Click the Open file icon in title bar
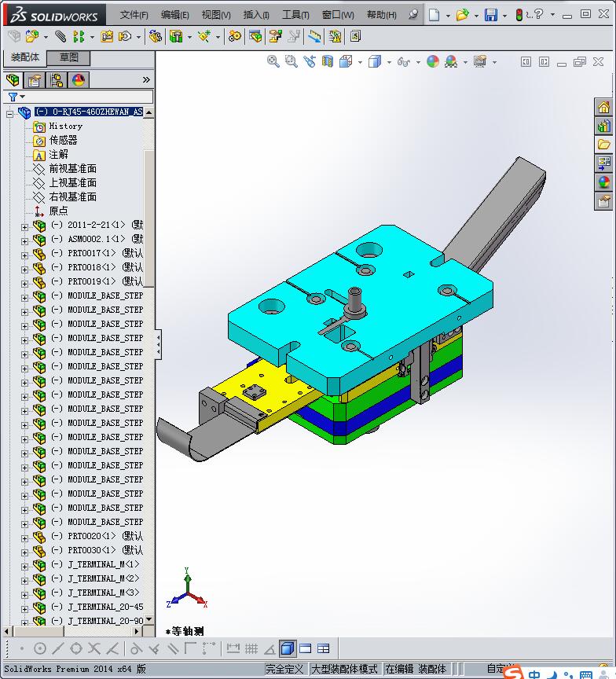 point(462,15)
